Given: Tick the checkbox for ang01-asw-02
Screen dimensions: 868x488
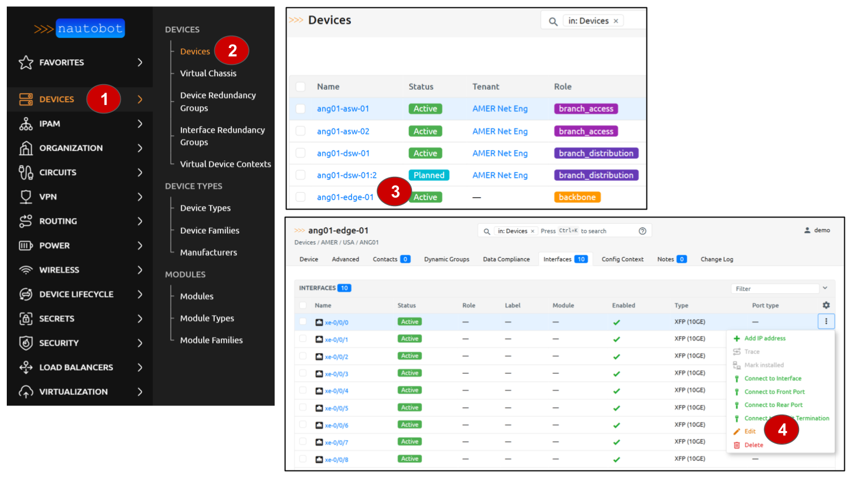Looking at the screenshot, I should [x=301, y=131].
